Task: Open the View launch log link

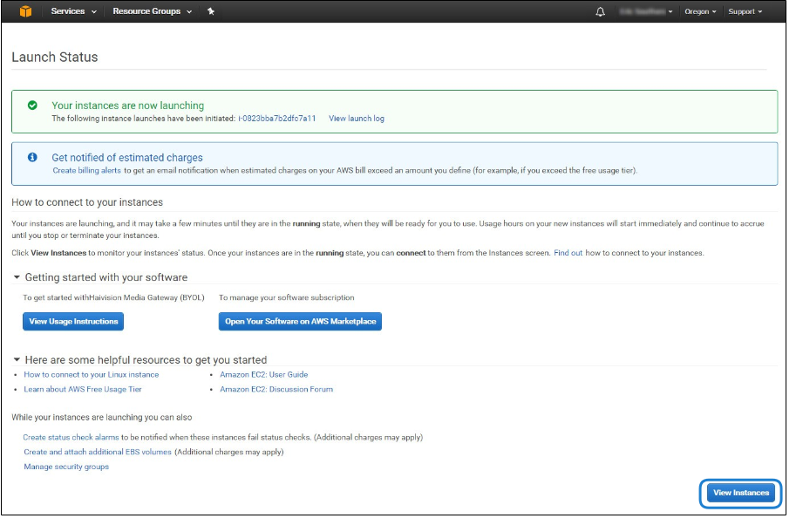Action: click(x=356, y=119)
